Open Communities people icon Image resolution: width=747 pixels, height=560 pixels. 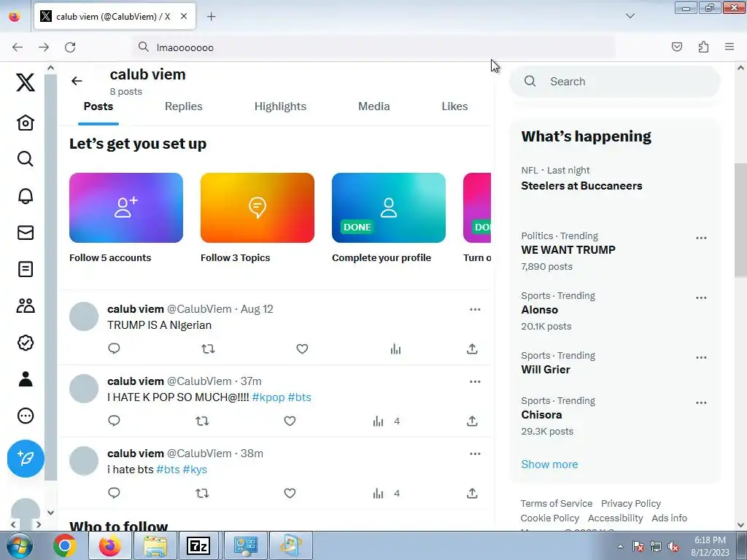[x=26, y=306]
